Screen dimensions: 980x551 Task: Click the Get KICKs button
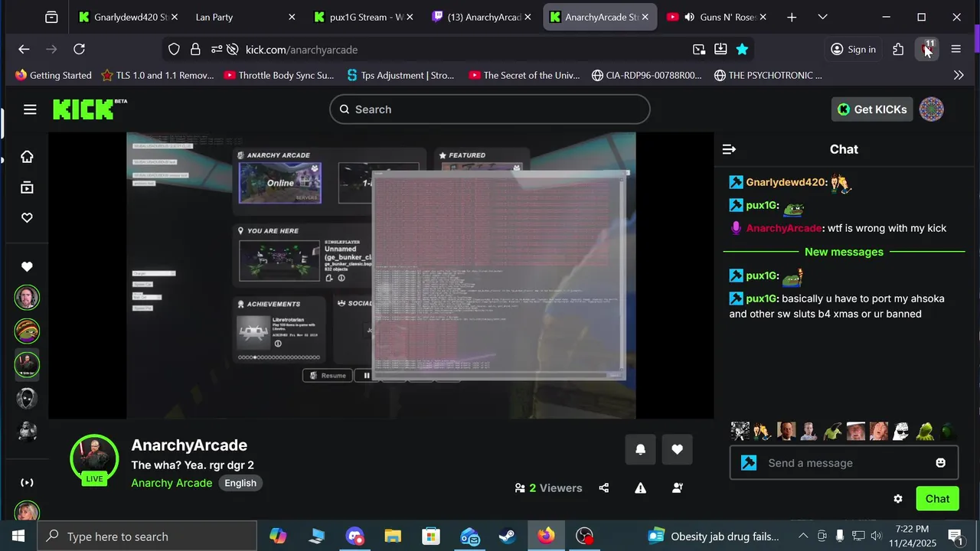point(872,109)
